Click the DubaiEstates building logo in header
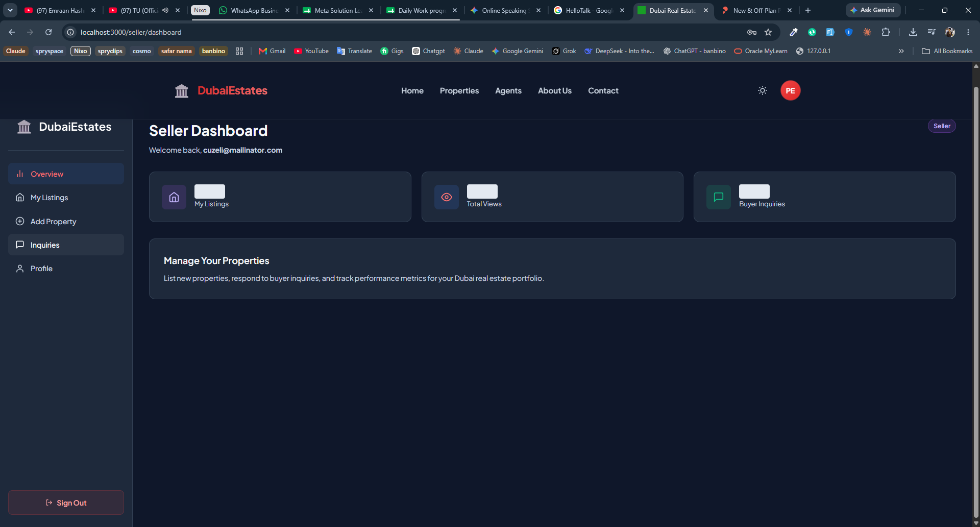This screenshot has width=980, height=527. [x=182, y=91]
